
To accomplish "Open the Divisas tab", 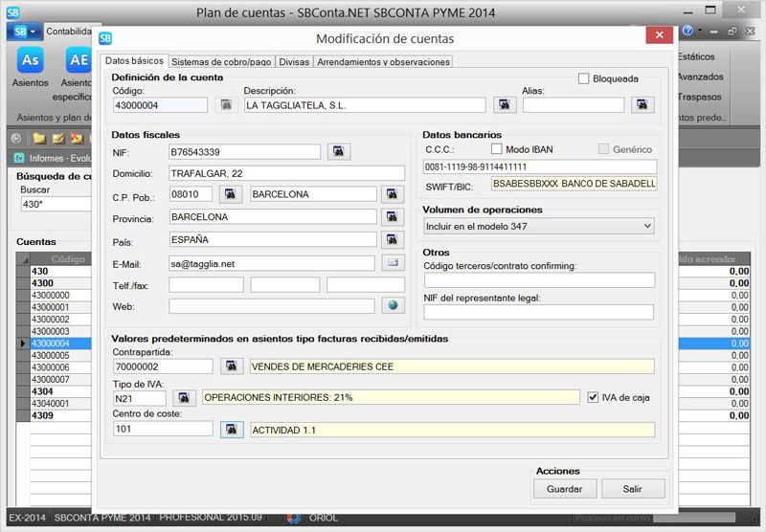I will (x=294, y=62).
